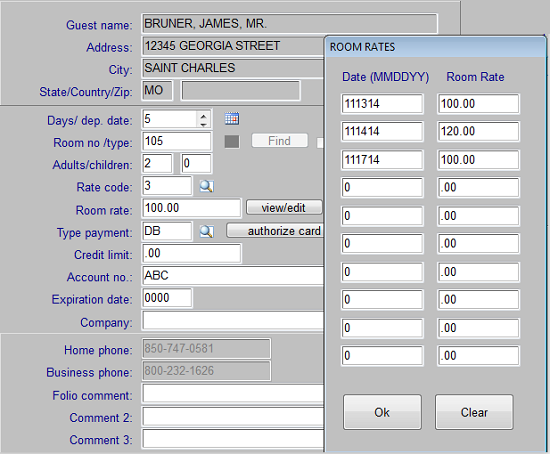
Task: Click the Company name field
Action: tap(233, 320)
